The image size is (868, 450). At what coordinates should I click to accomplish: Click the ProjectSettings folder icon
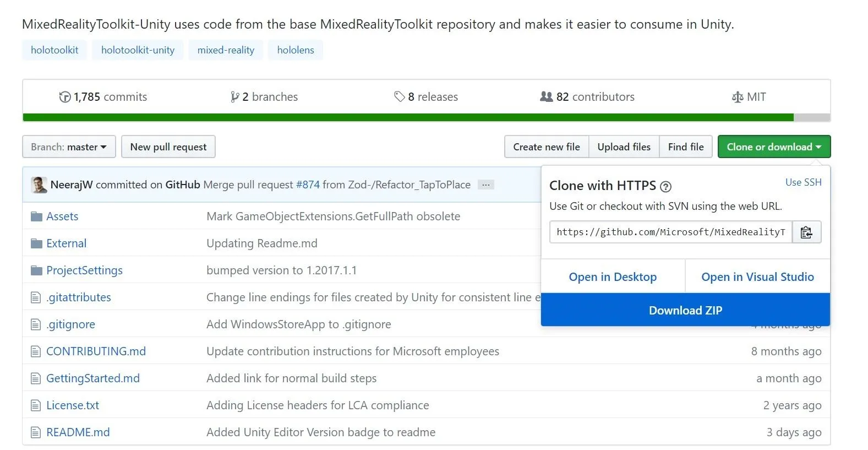click(x=36, y=270)
